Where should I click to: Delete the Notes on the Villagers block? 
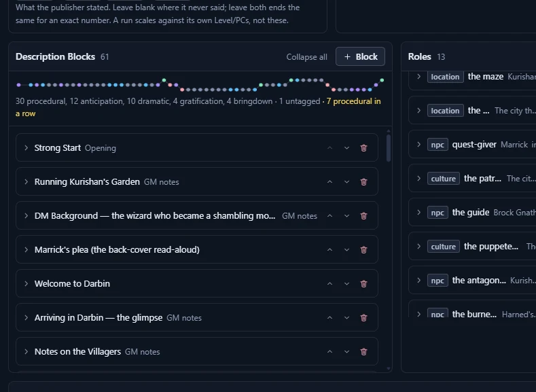363,352
